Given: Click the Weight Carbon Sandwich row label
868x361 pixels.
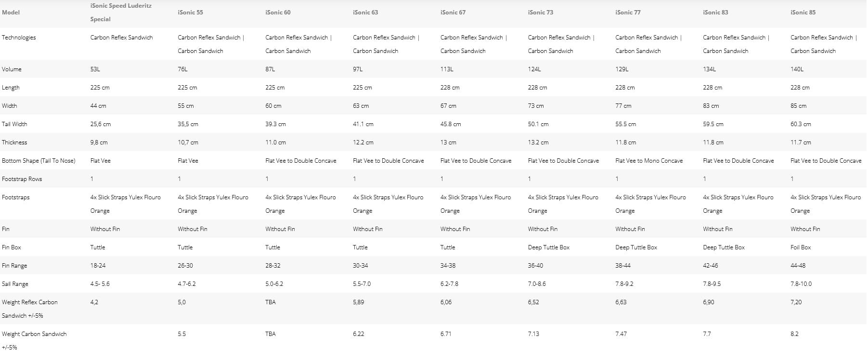Looking at the screenshot, I should [34, 340].
